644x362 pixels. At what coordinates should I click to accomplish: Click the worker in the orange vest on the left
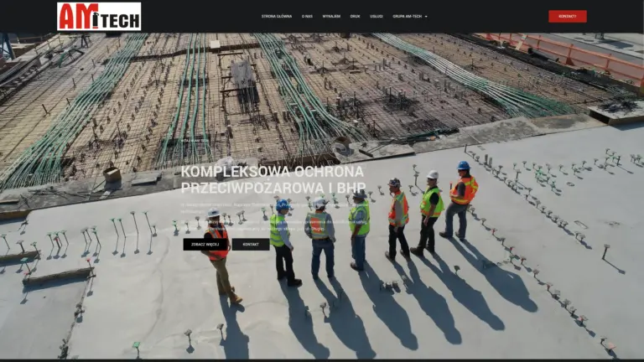click(x=220, y=255)
